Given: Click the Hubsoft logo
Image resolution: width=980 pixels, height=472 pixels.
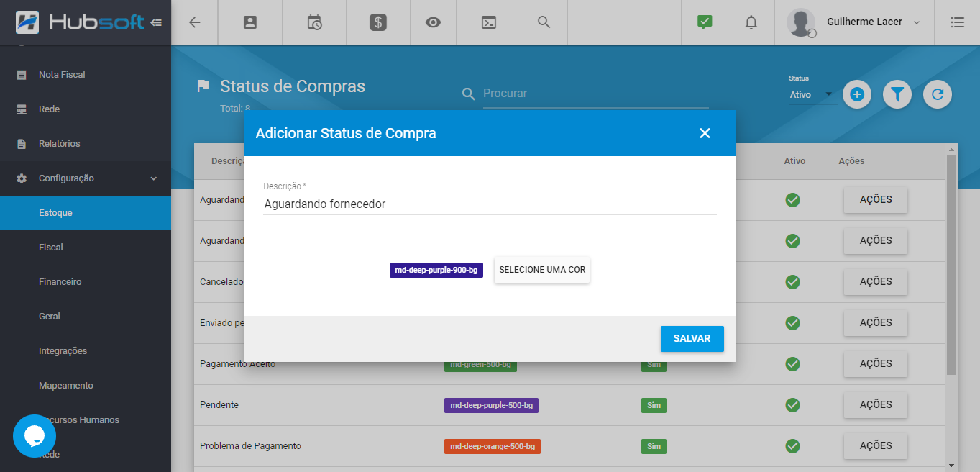Looking at the screenshot, I should point(80,22).
